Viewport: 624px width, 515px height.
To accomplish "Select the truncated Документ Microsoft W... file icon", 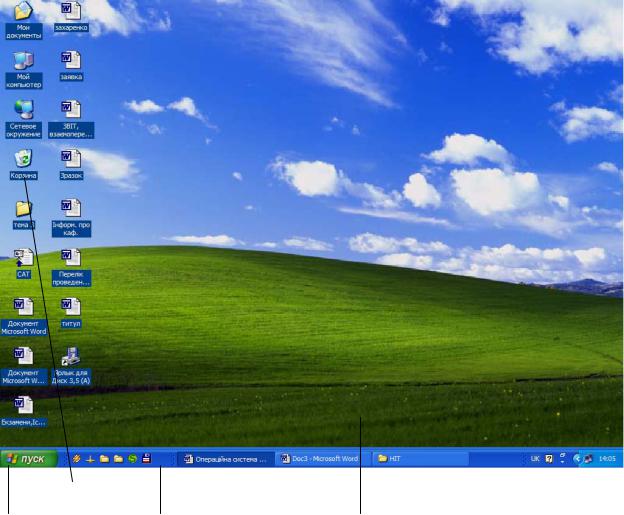I will [x=23, y=366].
